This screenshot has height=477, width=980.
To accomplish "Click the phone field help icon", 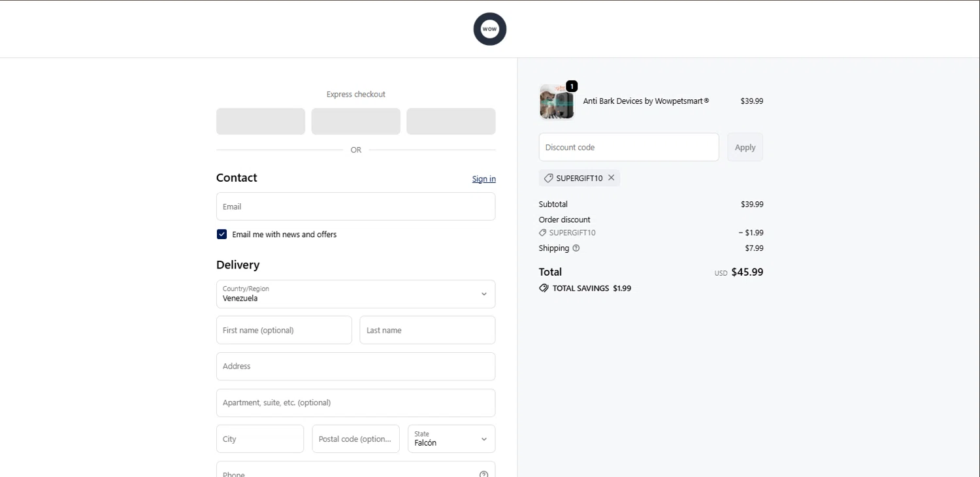I will [x=483, y=474].
